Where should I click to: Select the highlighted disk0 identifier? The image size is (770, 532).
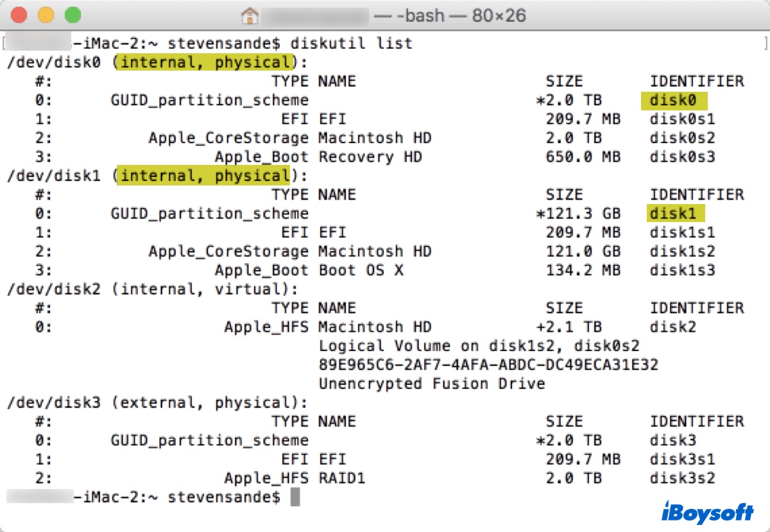pos(673,100)
